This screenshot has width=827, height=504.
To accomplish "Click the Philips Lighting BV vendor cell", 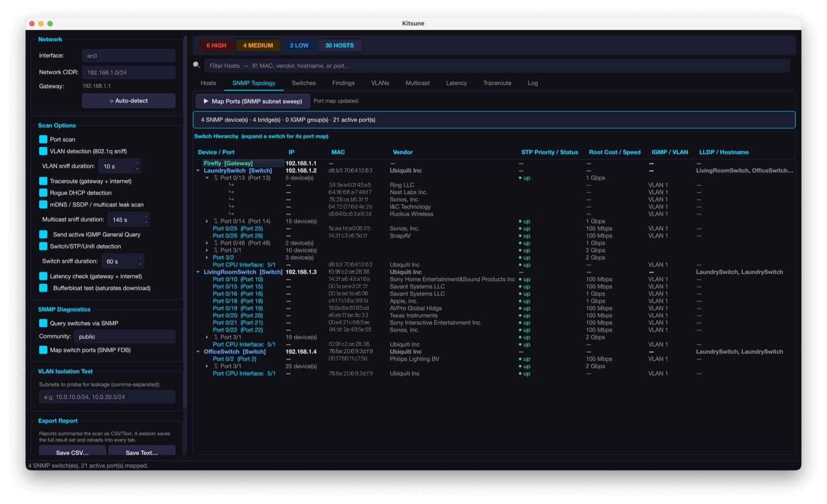I will pos(415,359).
